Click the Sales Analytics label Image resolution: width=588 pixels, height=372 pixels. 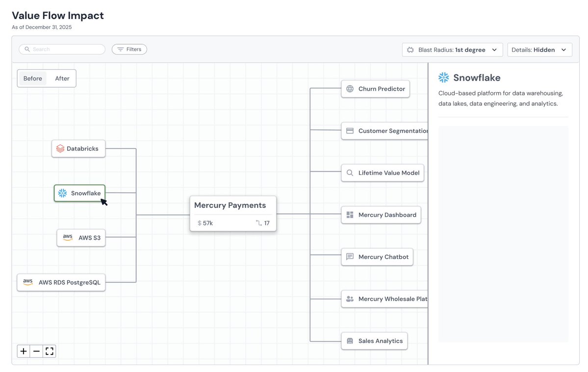(x=380, y=341)
